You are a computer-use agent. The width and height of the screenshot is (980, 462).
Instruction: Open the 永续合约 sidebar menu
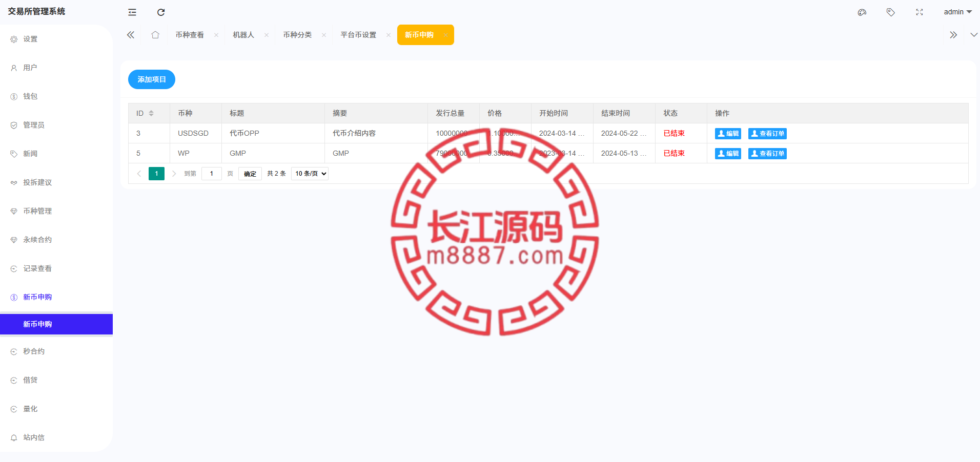coord(56,240)
